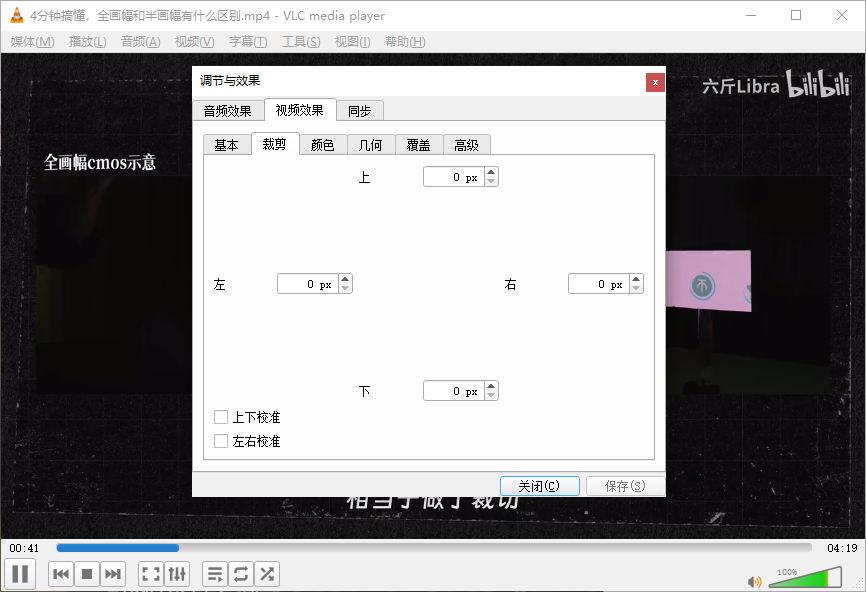Viewport: 866px width, 592px height.
Task: Close the 调节与效果 dialog with red X
Action: coord(655,82)
